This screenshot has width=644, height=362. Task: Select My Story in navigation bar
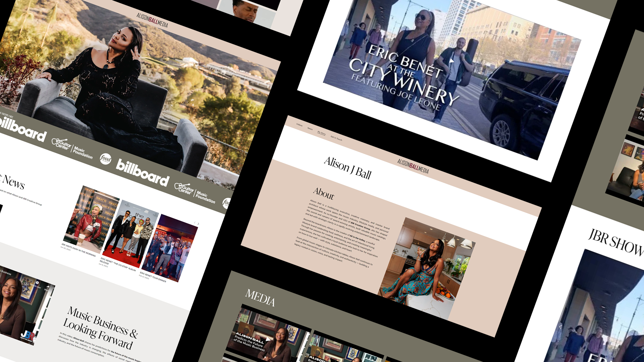pyautogui.click(x=321, y=133)
